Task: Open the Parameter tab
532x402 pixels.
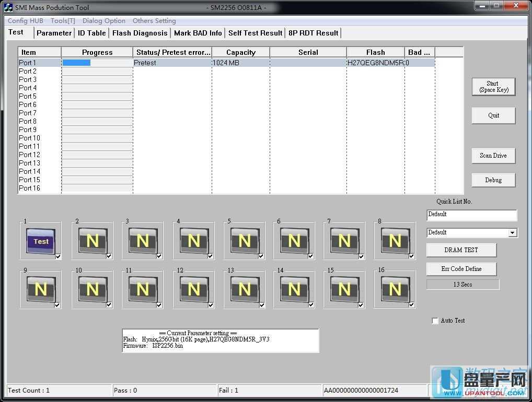Action: point(54,33)
